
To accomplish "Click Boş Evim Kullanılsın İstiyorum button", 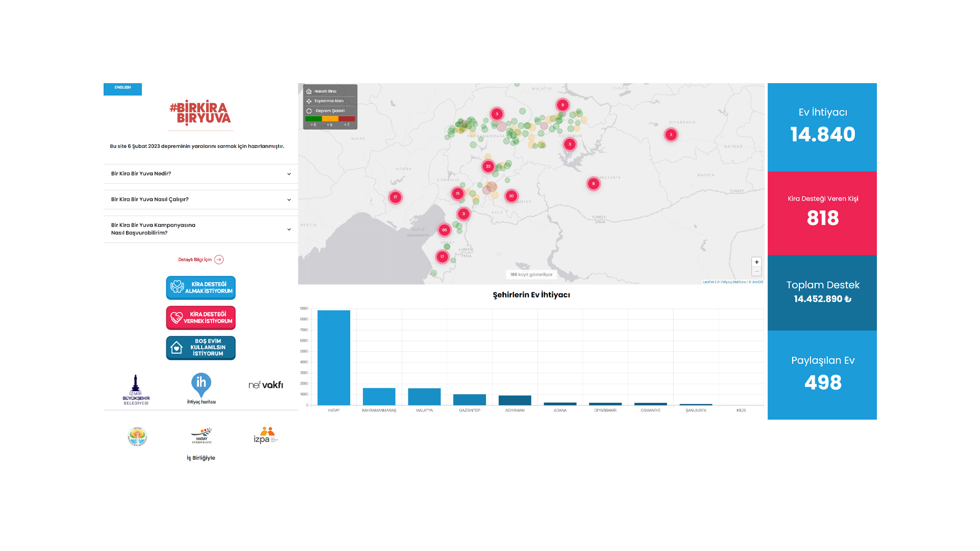I will [201, 348].
